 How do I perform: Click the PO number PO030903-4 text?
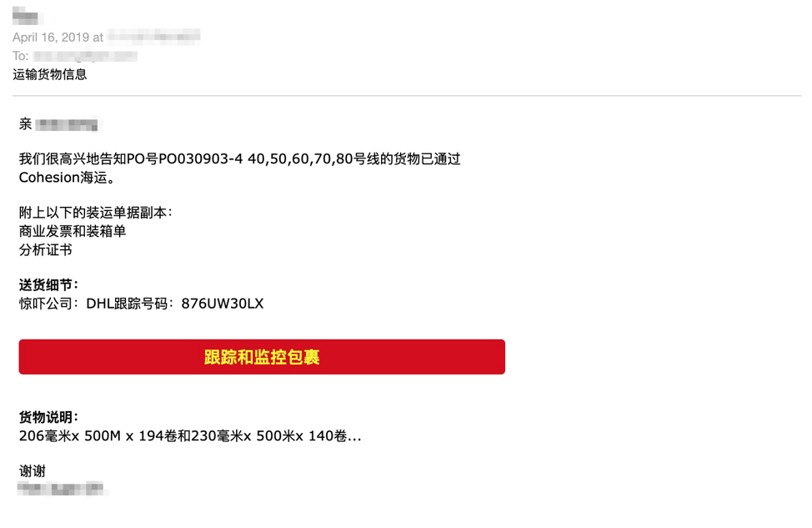[x=200, y=158]
